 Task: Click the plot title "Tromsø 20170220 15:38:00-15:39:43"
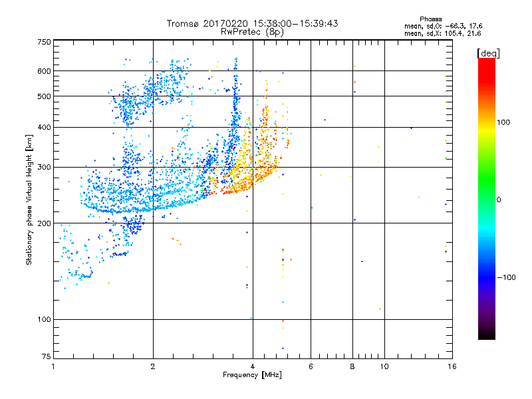(252, 23)
